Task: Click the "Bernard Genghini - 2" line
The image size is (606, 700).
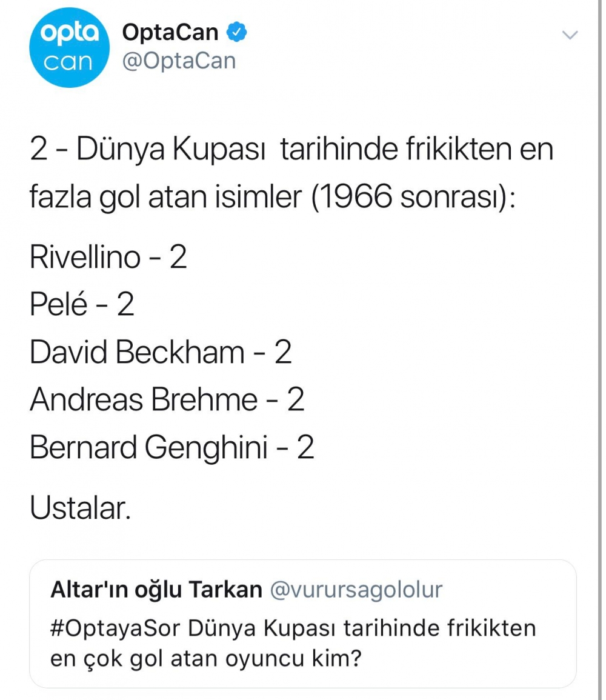Action: 171,448
